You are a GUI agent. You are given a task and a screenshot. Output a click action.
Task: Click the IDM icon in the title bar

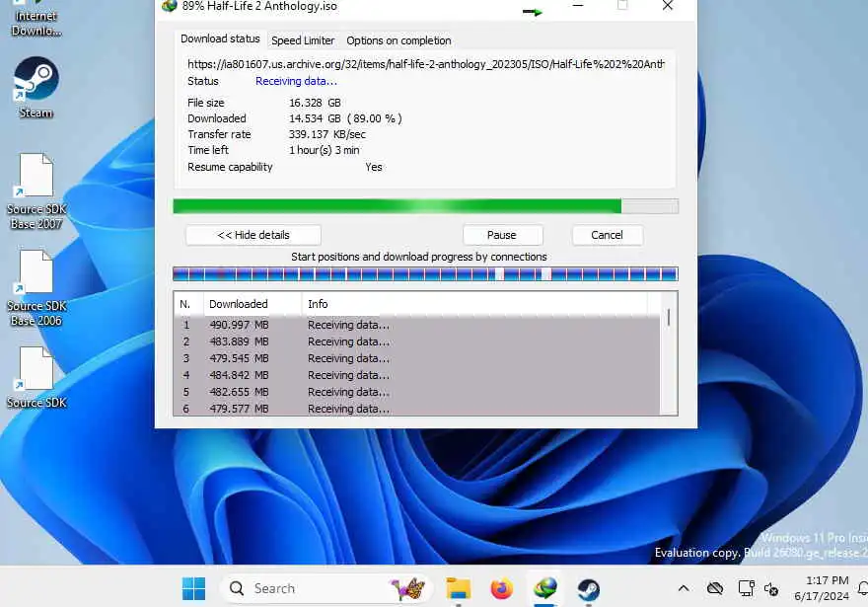(169, 6)
